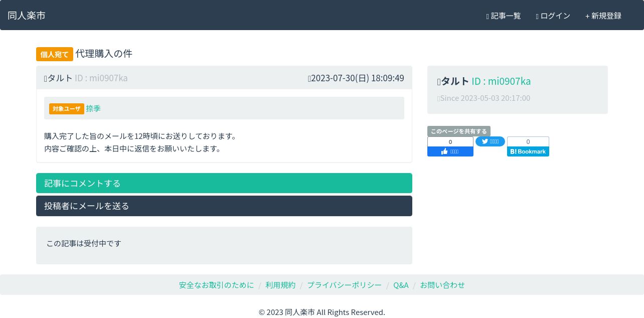Open お問い合わせ footer link
The height and width of the screenshot is (318, 644).
tap(442, 285)
